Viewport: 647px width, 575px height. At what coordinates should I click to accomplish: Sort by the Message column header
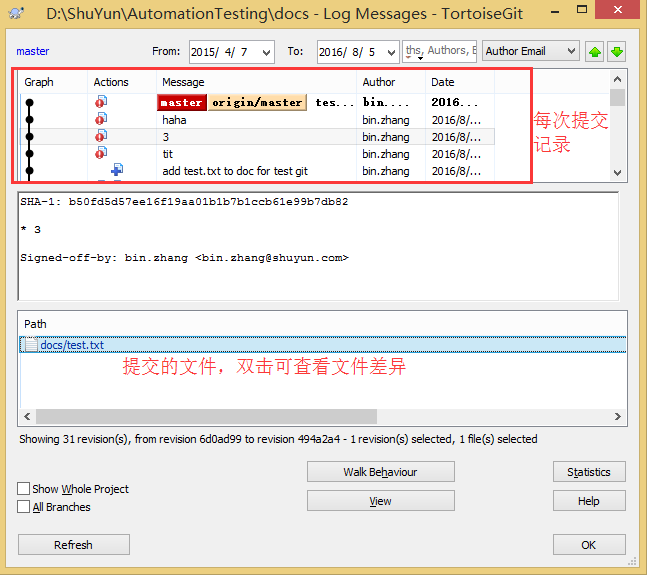(x=256, y=82)
